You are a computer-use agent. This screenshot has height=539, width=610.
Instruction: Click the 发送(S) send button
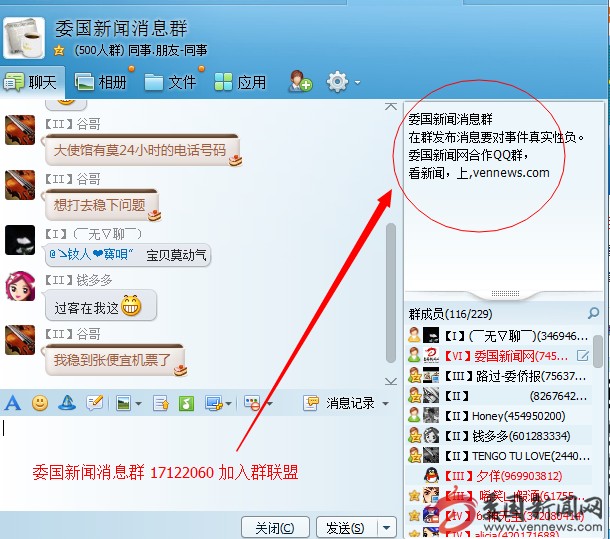[x=345, y=528]
